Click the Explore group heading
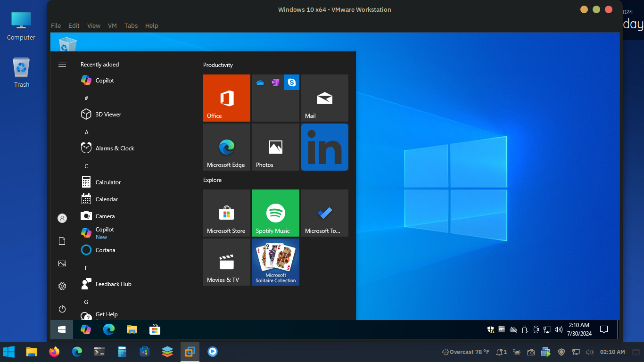Screen dimensions: 644x362 coord(212,180)
